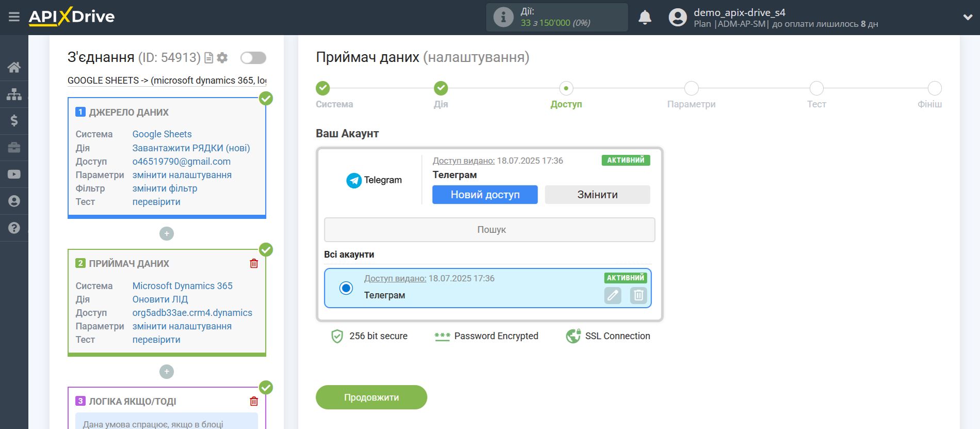Go to the Фініш step
Screen dimensions: 980x429
tap(935, 88)
